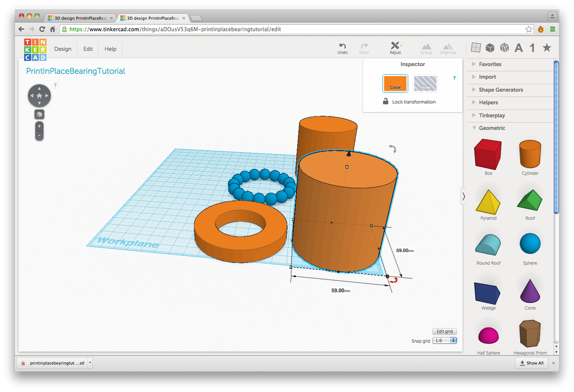Click the browser back arrow
This screenshot has height=392, width=574.
click(x=21, y=29)
